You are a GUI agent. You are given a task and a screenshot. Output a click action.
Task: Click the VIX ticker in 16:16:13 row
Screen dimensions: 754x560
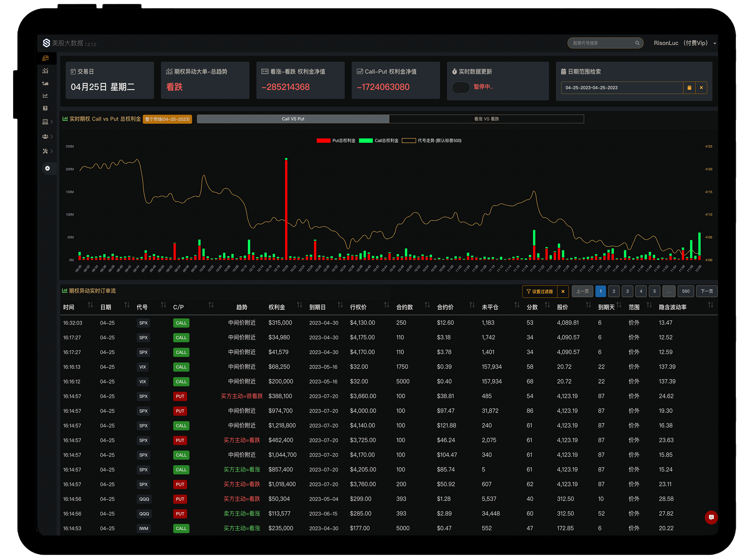click(143, 367)
